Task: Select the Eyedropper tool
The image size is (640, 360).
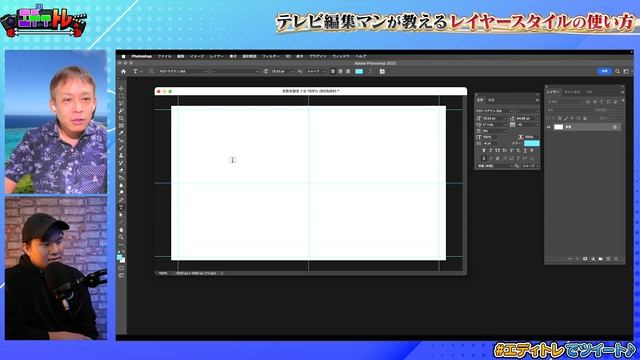Action: pos(121,133)
